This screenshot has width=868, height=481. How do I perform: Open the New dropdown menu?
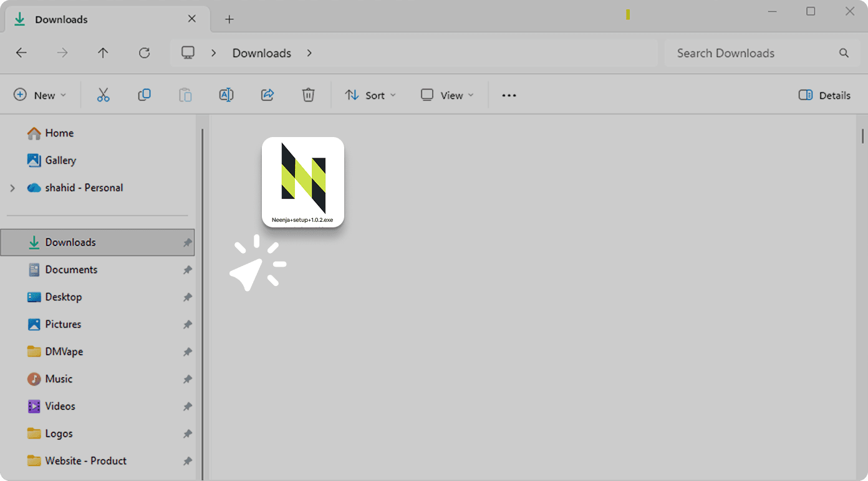click(x=40, y=95)
